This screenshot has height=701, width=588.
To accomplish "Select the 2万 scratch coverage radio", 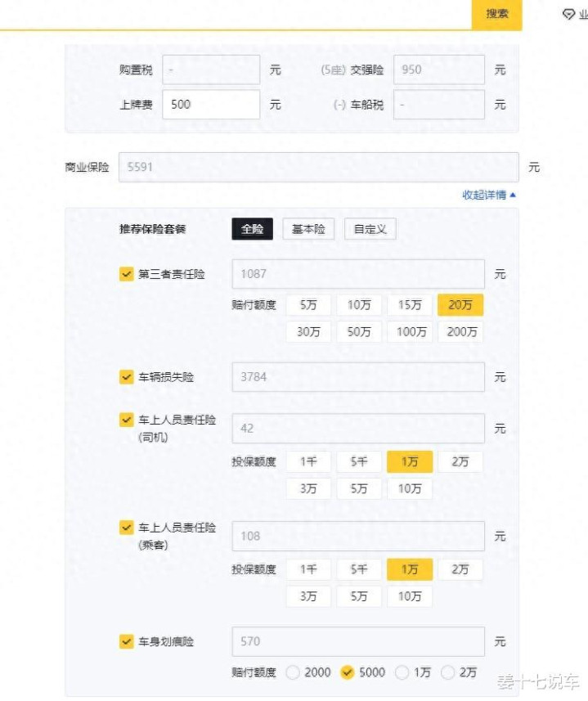I will pyautogui.click(x=447, y=672).
